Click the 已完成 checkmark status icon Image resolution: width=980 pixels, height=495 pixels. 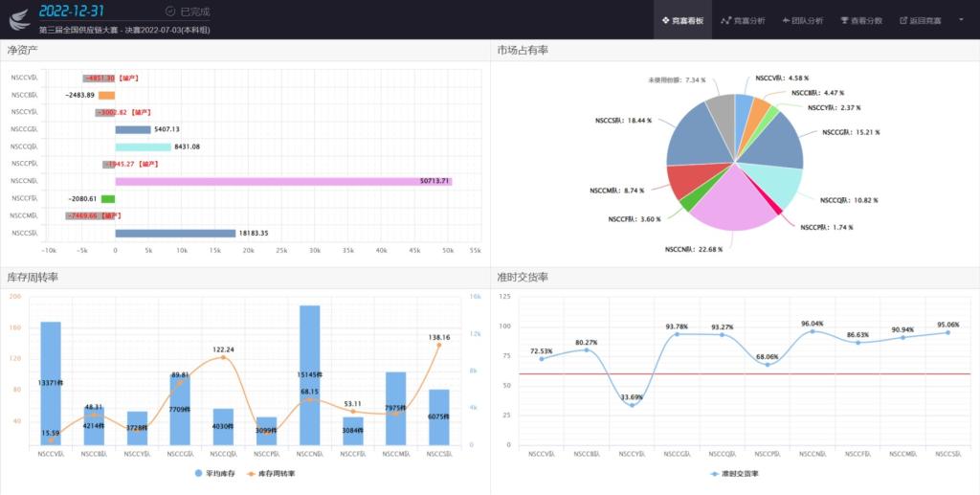tap(170, 11)
